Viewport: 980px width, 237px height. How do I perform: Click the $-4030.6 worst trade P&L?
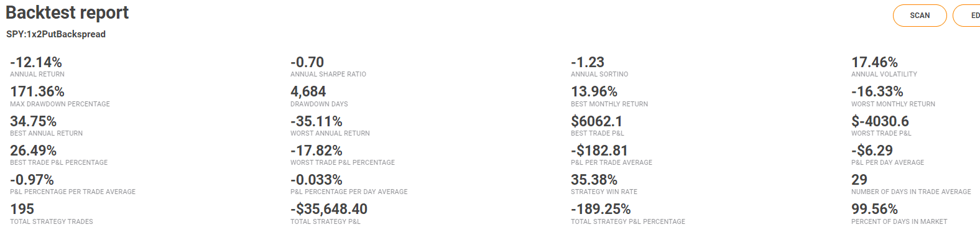880,121
